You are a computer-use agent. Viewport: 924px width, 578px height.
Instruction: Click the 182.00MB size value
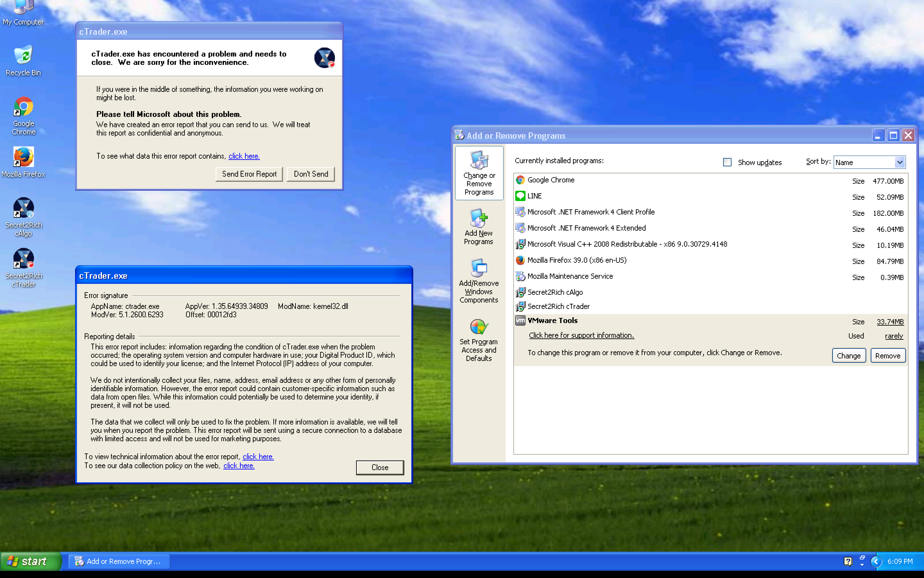pyautogui.click(x=888, y=213)
